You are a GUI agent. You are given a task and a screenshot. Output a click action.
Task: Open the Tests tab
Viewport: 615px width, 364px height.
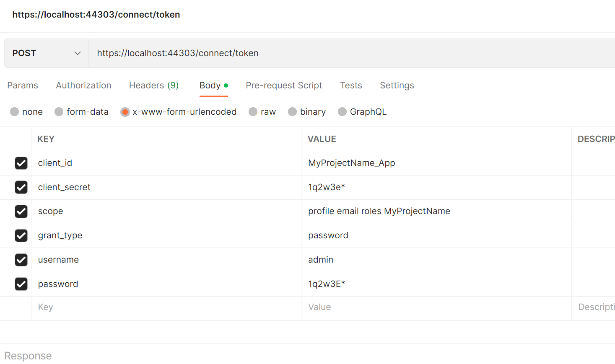coord(351,85)
